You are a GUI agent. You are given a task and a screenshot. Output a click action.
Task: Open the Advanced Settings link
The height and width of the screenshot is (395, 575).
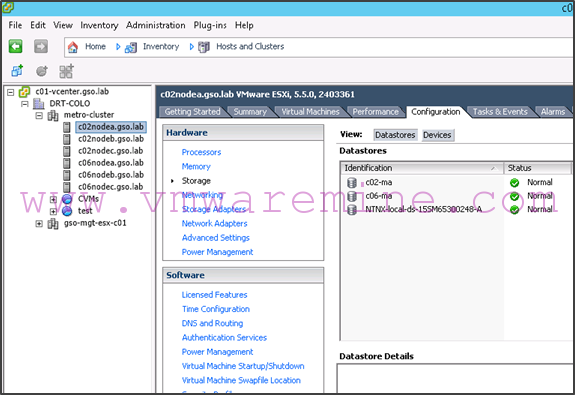coord(216,238)
